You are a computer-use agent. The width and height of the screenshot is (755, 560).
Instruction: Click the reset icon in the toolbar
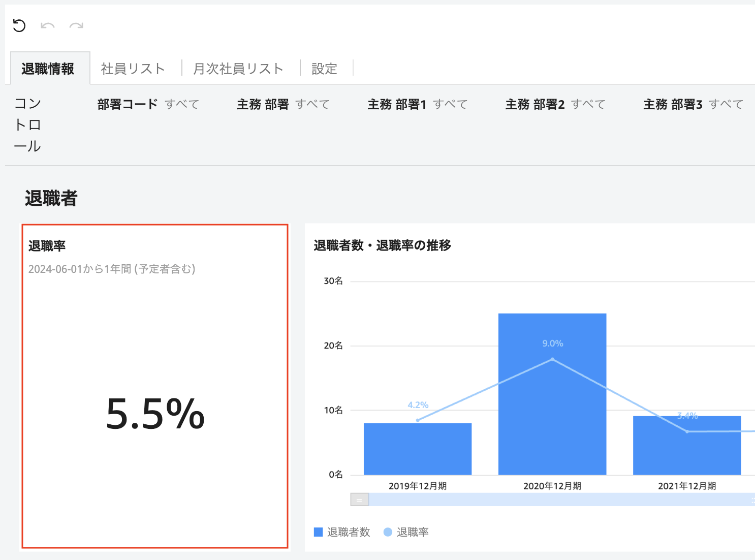tap(19, 25)
